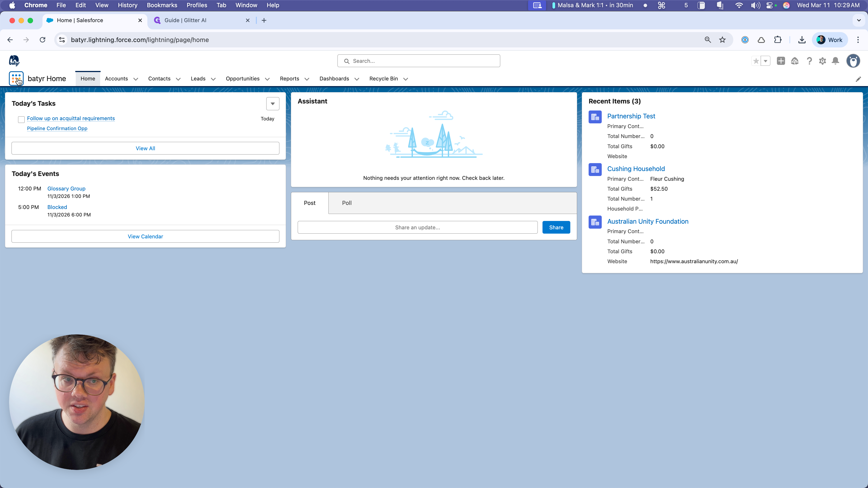Viewport: 868px width, 488px height.
Task: Expand the Contacts tab dropdown chevron
Action: pyautogui.click(x=178, y=79)
